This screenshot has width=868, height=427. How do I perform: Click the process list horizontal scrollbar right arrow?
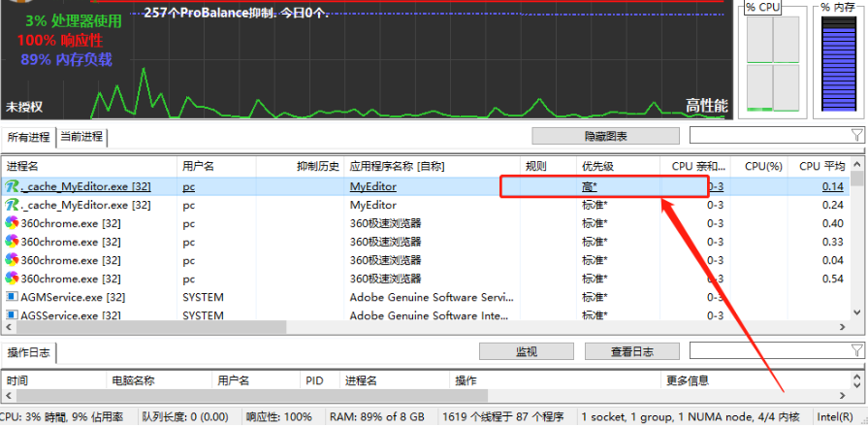[x=843, y=327]
